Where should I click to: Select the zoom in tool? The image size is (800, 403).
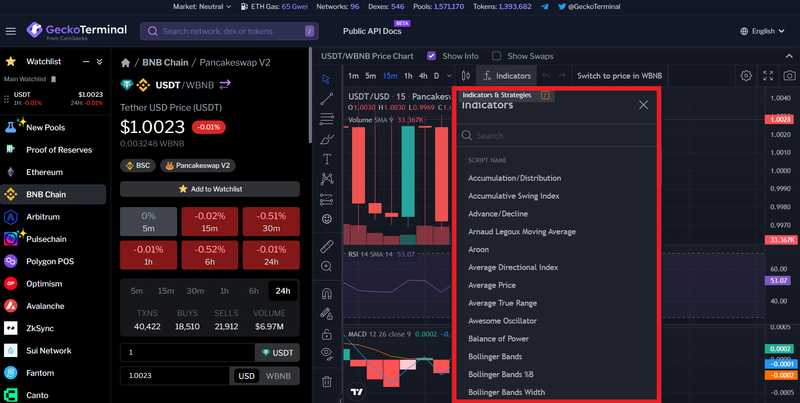327,266
